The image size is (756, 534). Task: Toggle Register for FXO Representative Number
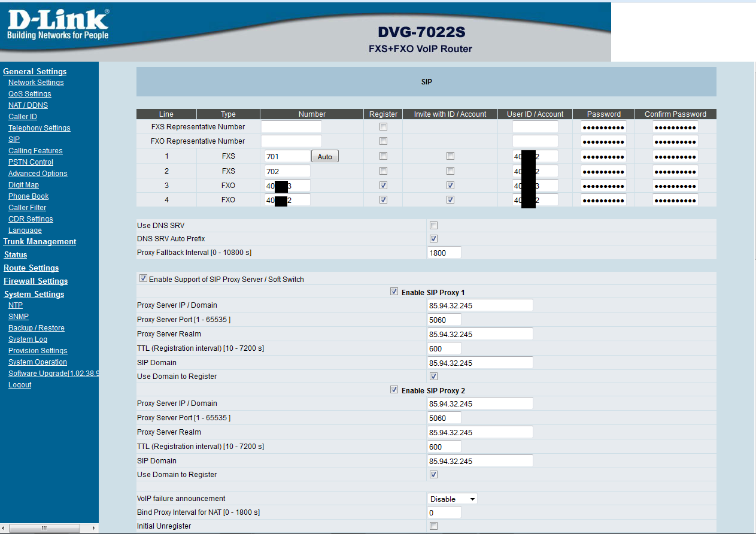[x=383, y=141]
